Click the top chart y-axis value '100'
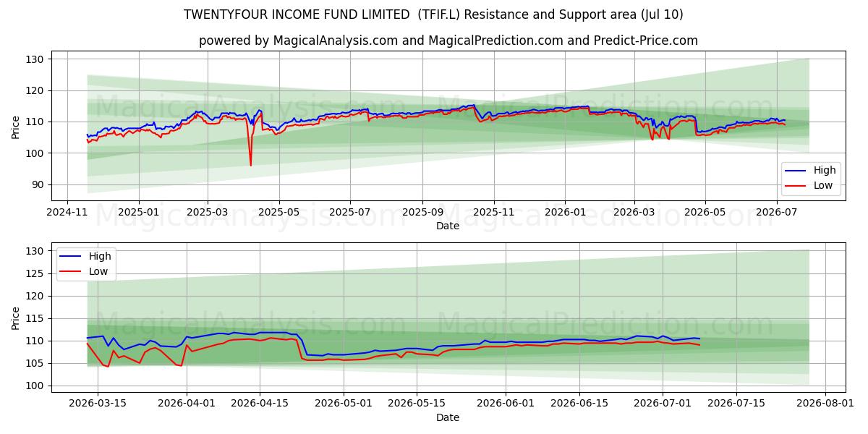Screen dimensions: 868x434 tap(36, 153)
